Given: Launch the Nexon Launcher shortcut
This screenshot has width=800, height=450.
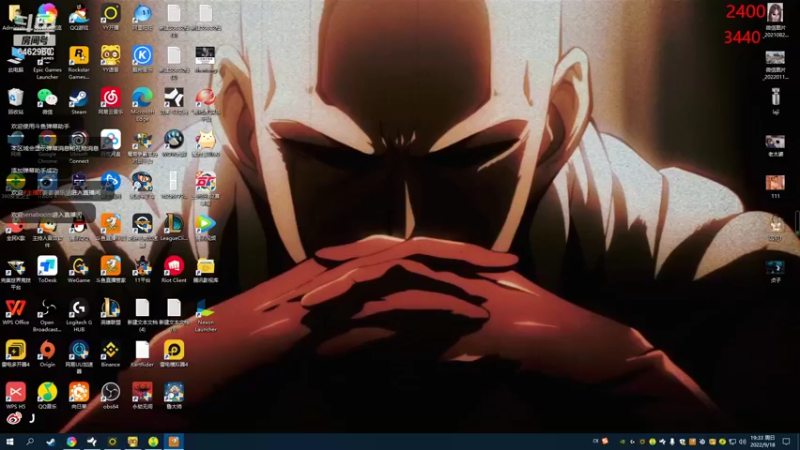Looking at the screenshot, I should tap(206, 315).
